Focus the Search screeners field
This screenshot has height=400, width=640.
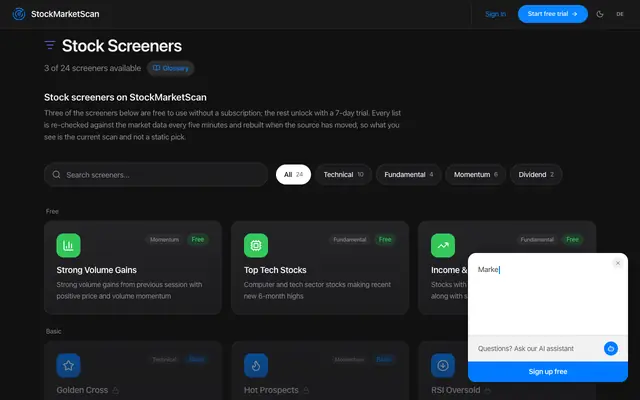tap(156, 175)
